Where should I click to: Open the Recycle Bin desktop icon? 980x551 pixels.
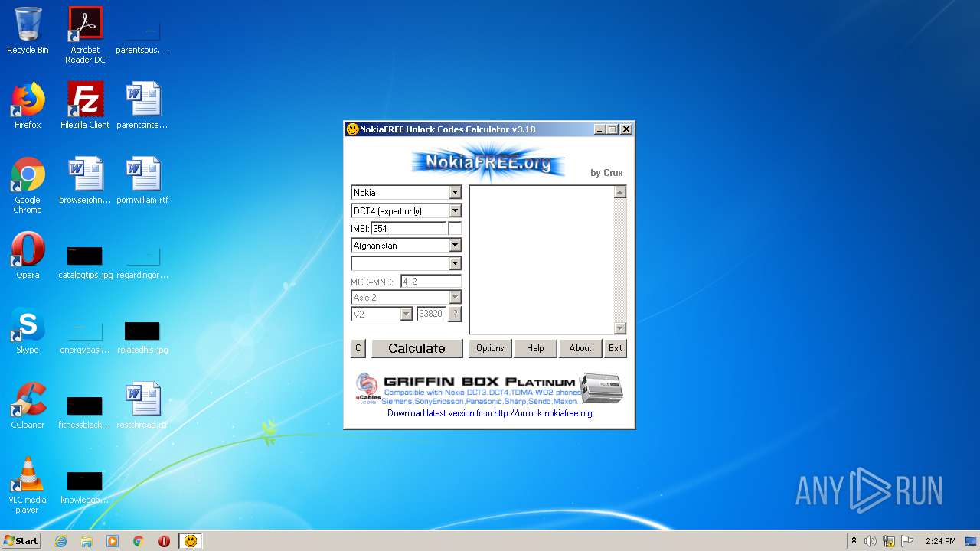(x=28, y=31)
